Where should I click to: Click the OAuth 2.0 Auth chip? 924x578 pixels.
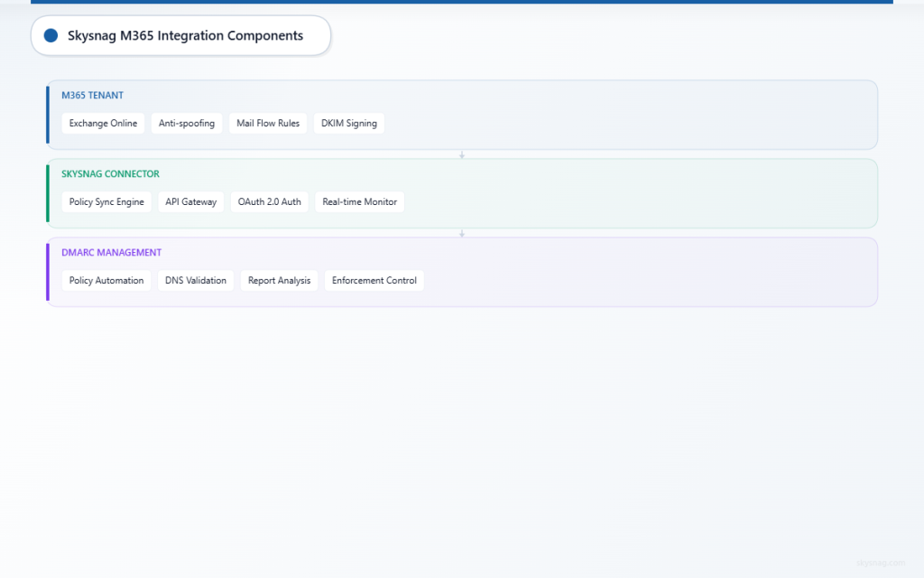coord(269,201)
